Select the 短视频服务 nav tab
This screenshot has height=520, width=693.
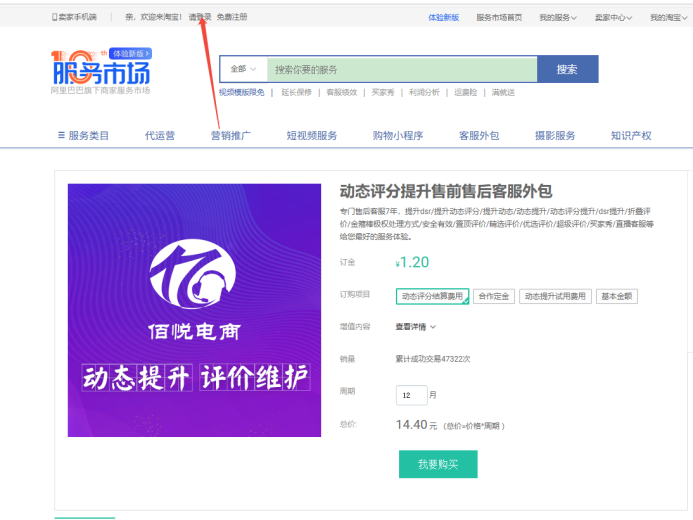pos(312,136)
